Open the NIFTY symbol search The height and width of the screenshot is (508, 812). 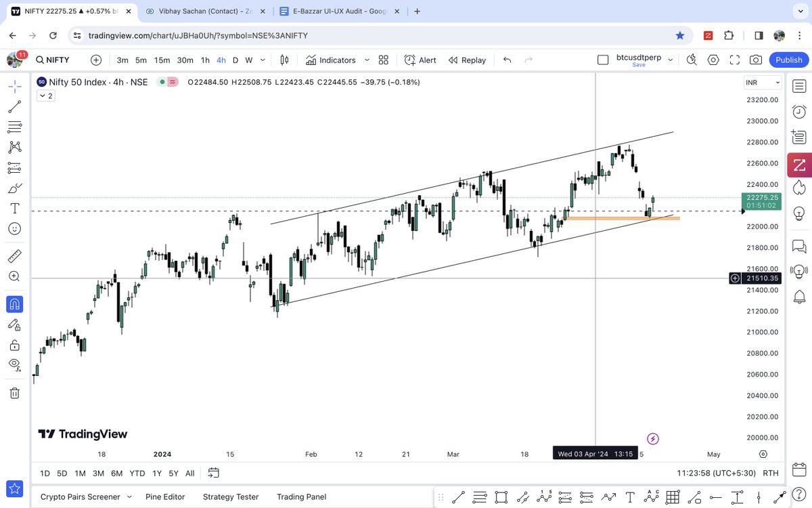point(53,60)
